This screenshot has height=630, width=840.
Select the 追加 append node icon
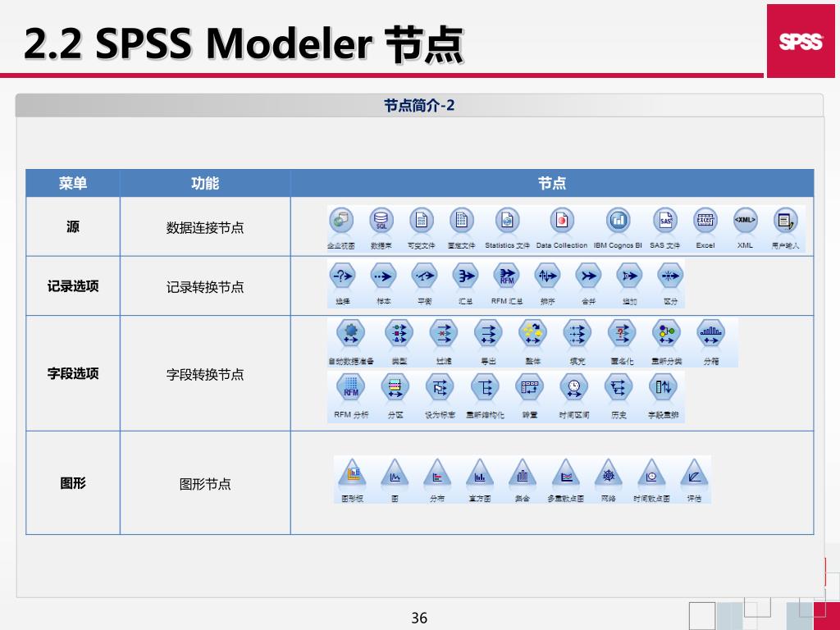pyautogui.click(x=629, y=276)
